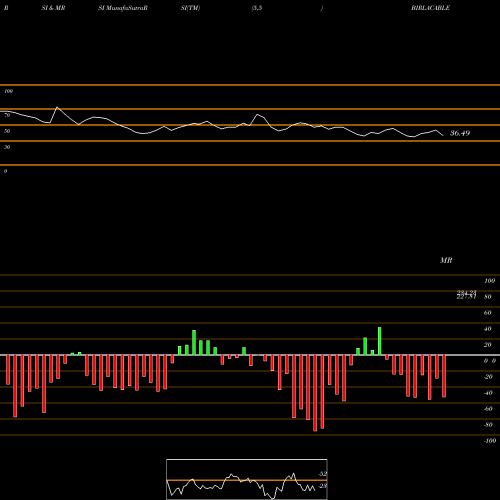500x500 pixels.
Task: Click the value 28 in the mini chart
Action: [x=323, y=486]
